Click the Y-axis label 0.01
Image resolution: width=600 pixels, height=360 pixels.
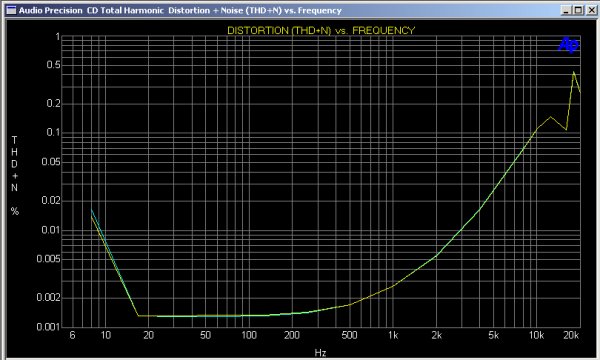(x=51, y=230)
